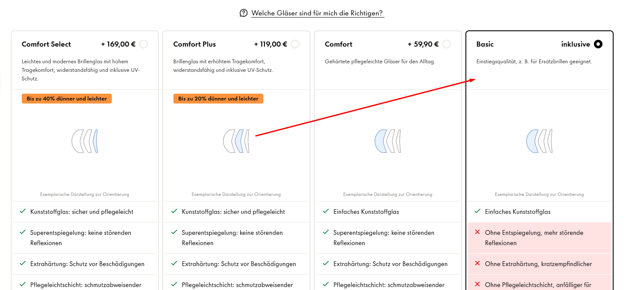Click the checkmark beside Comfort Plus Superentspiegelung
644x290 pixels.
[x=174, y=232]
